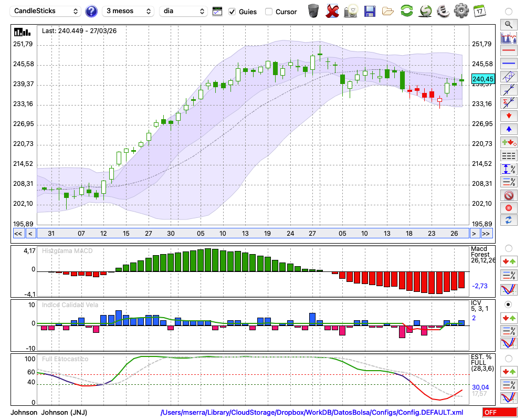Select the red horizontal line drawing tool
Viewport: 525px width, 420px height.
(x=508, y=51)
